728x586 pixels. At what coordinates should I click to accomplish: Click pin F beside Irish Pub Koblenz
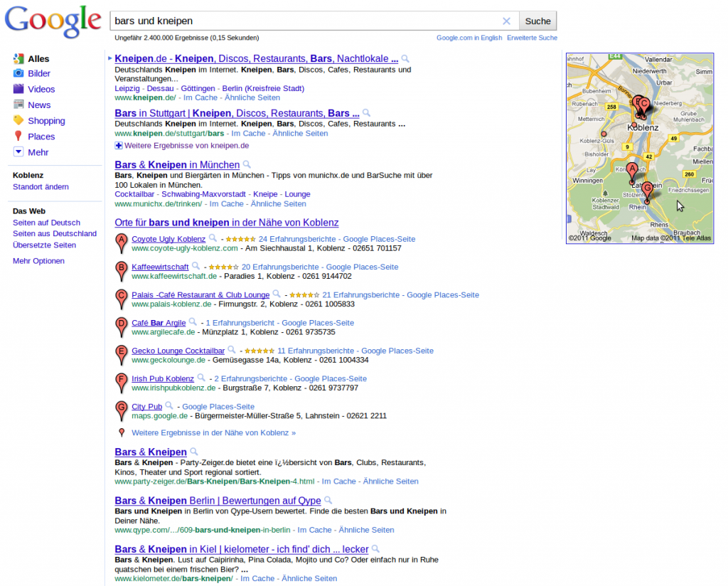121,383
